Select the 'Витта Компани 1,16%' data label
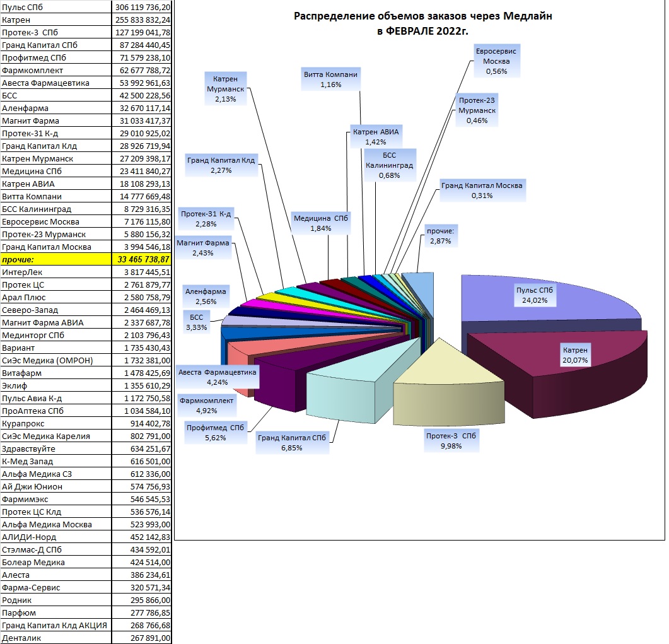 coord(330,79)
